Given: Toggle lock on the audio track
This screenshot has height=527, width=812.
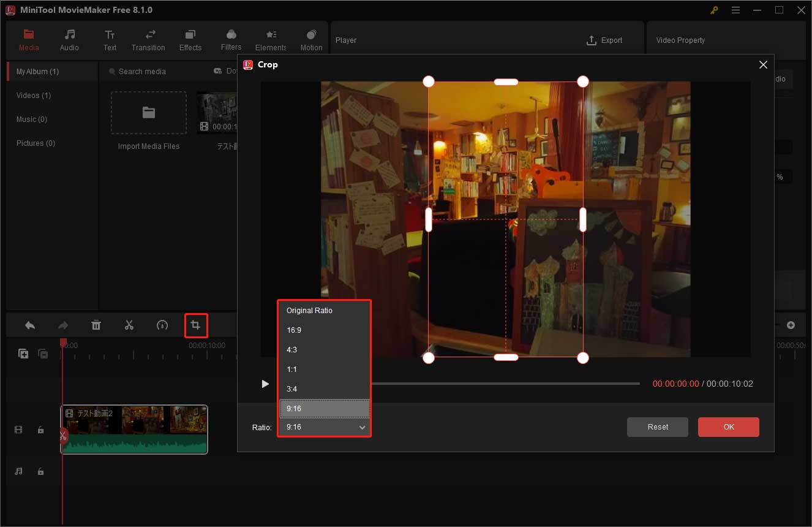Looking at the screenshot, I should 40,471.
